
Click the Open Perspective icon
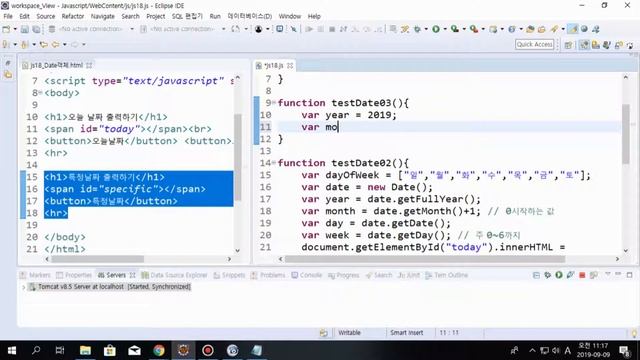(568, 44)
